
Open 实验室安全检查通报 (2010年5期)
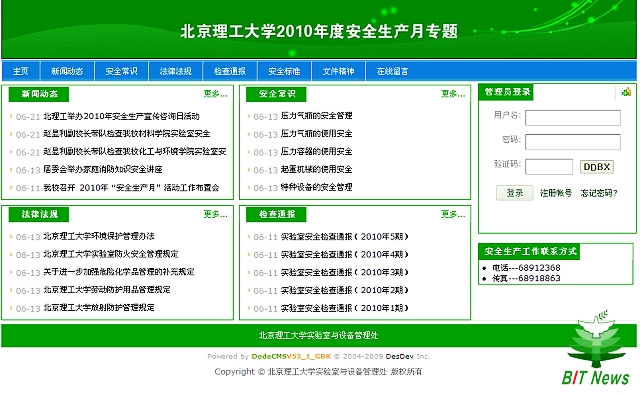(x=344, y=237)
